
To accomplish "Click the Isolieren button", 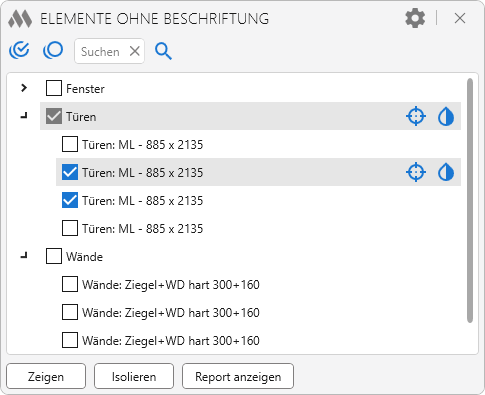I will point(134,376).
